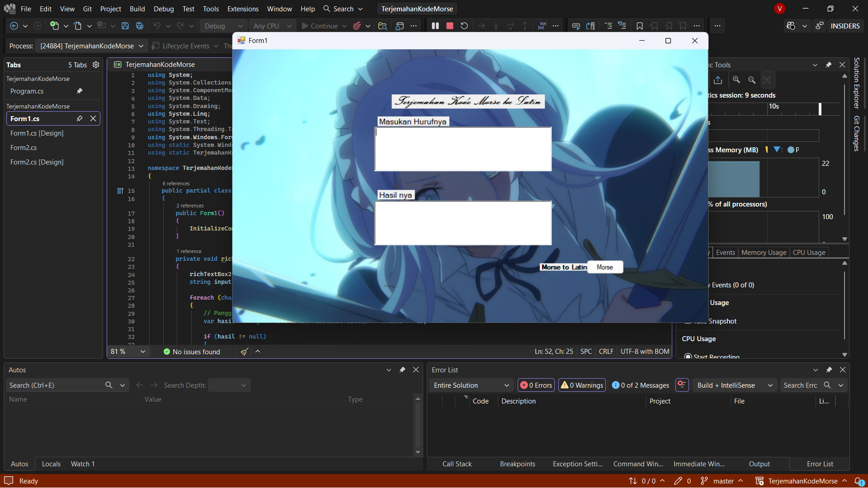The image size is (868, 488).
Task: Open the 81 % zoom dropdown
Action: point(129,352)
